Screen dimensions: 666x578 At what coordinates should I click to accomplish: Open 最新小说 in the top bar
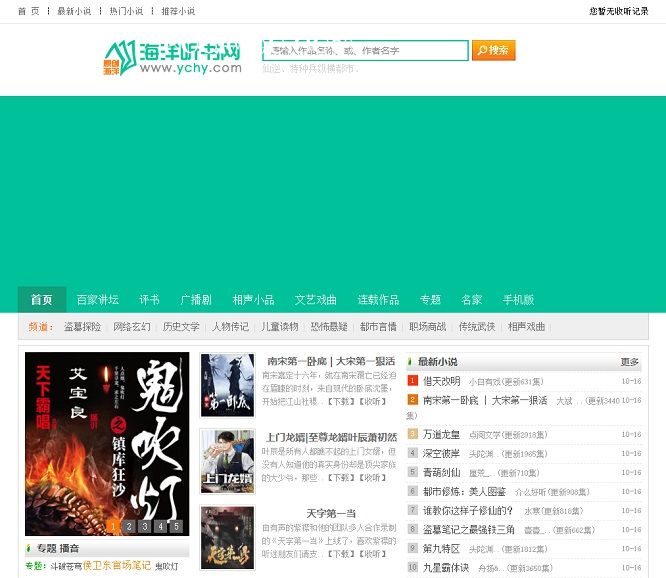(72, 11)
